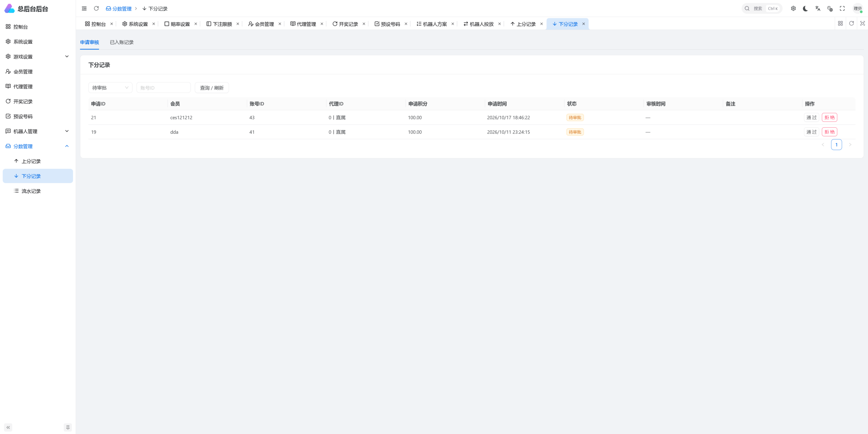
Task: Switch to dark mode using the moon icon
Action: (x=806, y=8)
